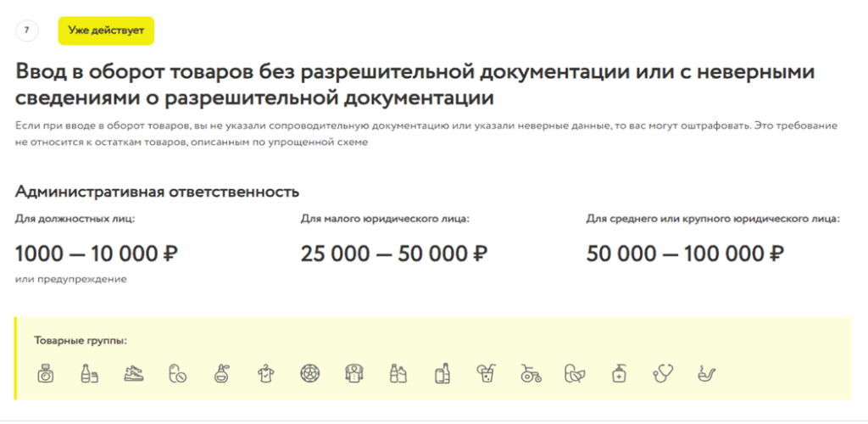The image size is (868, 424).
Task: Open the sneaker footwear group icon
Action: tap(134, 373)
